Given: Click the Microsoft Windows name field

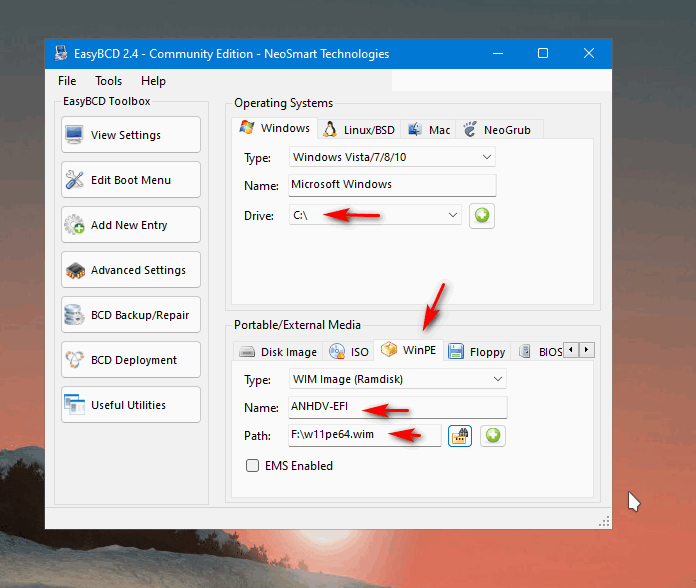Looking at the screenshot, I should click(392, 185).
